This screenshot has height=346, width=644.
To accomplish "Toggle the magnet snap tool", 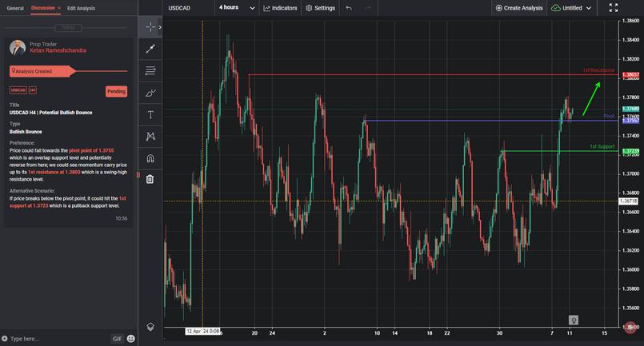I will (150, 158).
